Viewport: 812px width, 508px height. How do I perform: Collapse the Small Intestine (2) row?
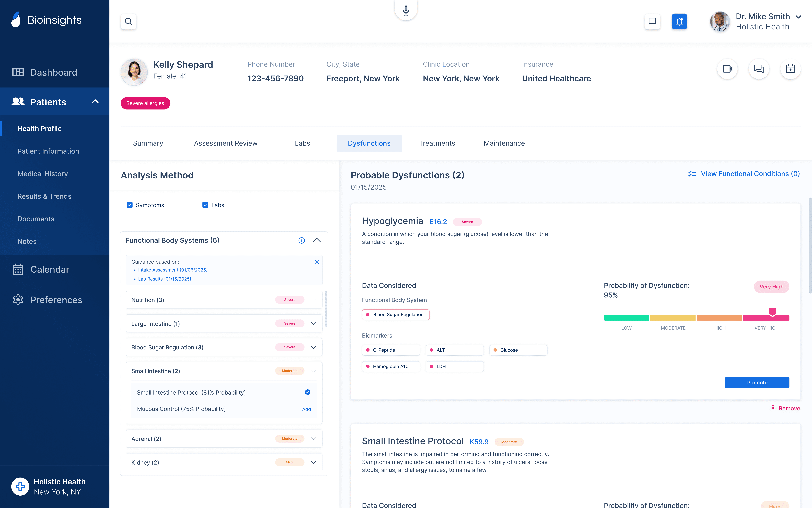tap(313, 371)
